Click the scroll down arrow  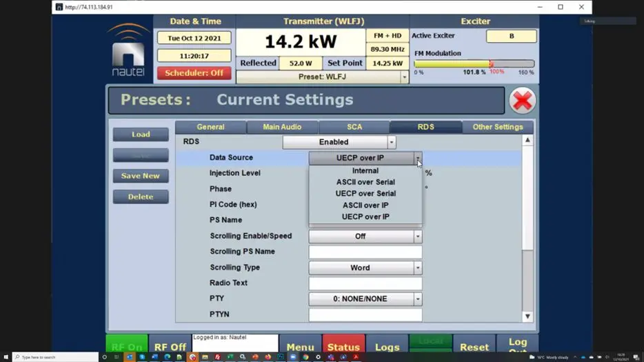click(527, 316)
